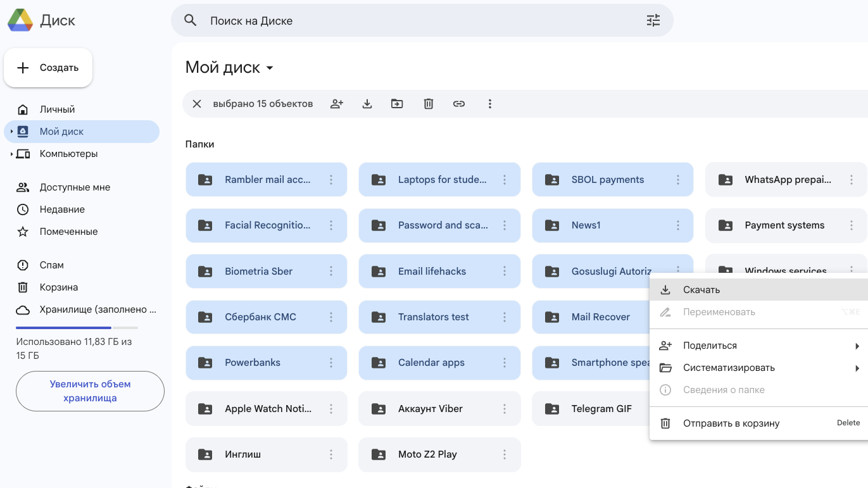Image resolution: width=868 pixels, height=488 pixels.
Task: Open more options for Biometria Sber folder
Action: (331, 271)
